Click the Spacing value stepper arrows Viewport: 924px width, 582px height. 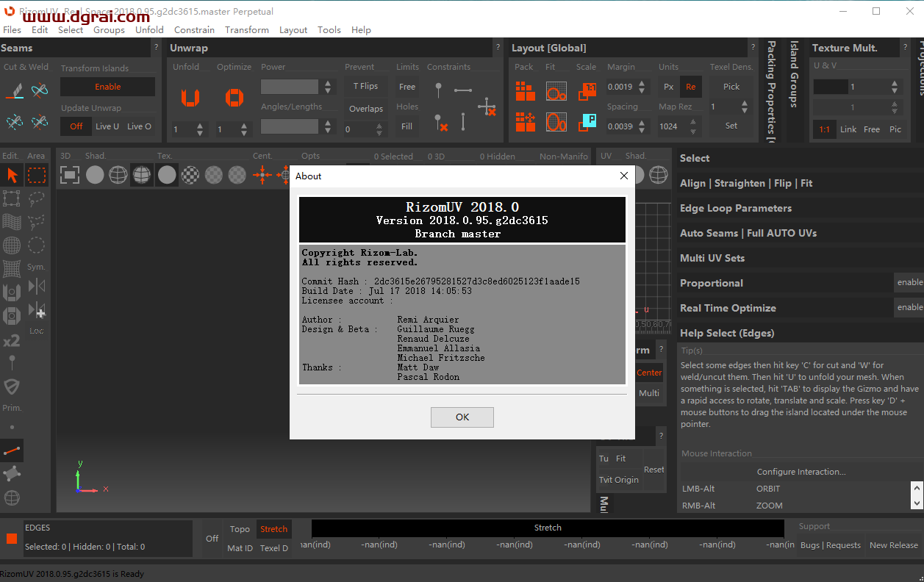642,126
